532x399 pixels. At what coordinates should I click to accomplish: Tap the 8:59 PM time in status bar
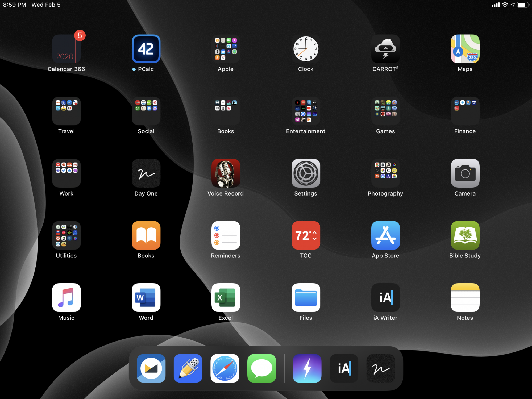(x=15, y=5)
